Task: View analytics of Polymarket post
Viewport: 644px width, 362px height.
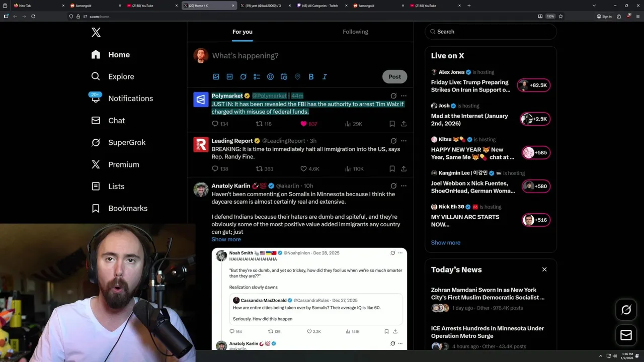Action: 353,124
